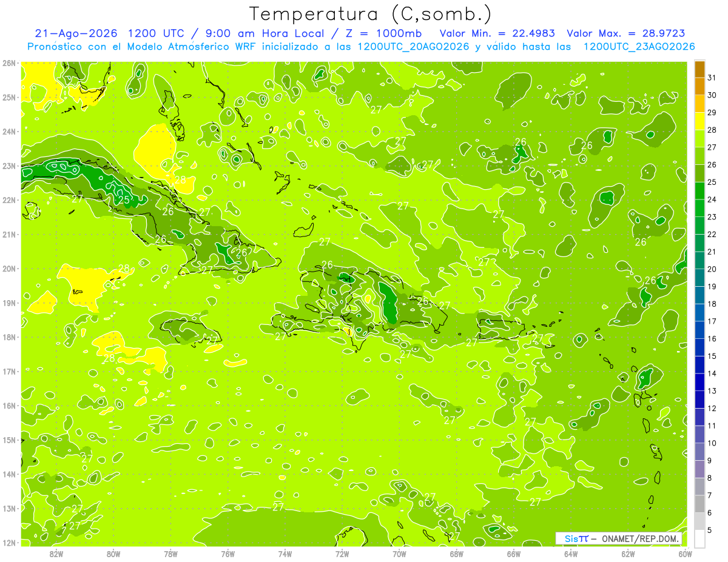Click the legend value label "5"
728x562 pixels.
pyautogui.click(x=710, y=530)
